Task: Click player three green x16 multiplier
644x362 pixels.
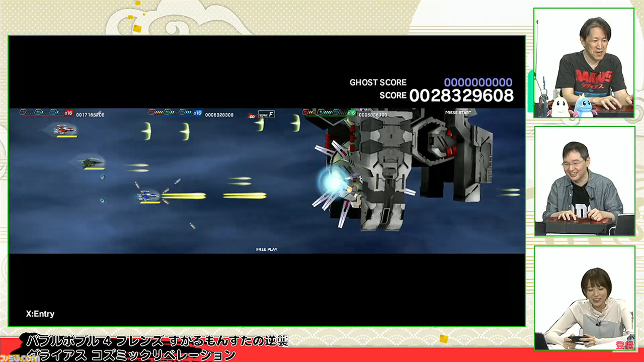Action: click(x=351, y=113)
